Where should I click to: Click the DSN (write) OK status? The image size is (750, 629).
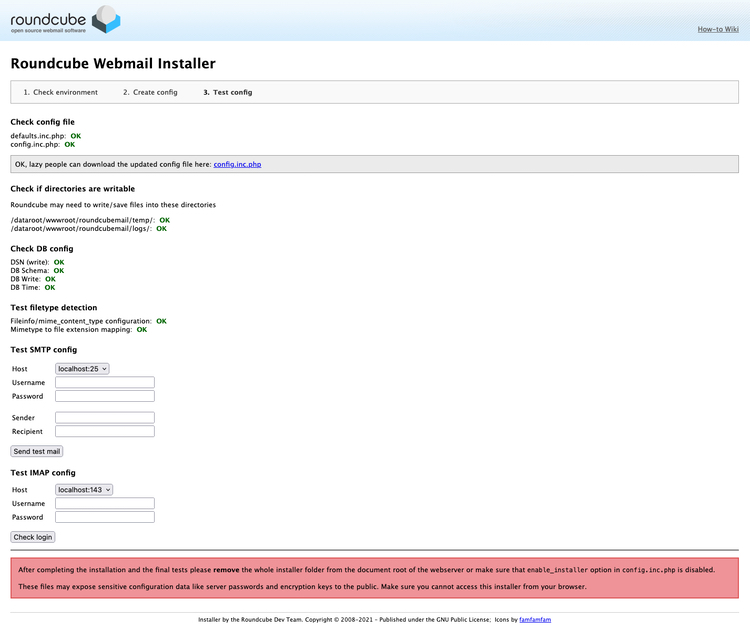tap(59, 262)
